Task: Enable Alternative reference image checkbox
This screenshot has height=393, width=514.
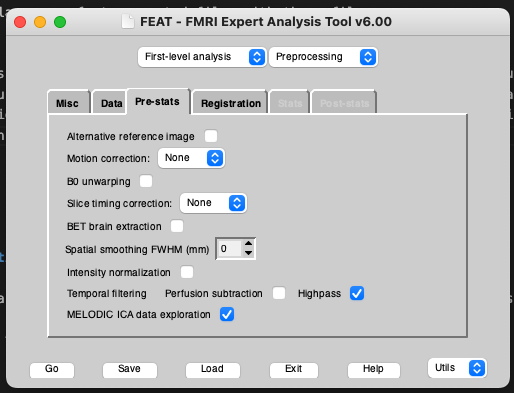Action: pyautogui.click(x=211, y=136)
